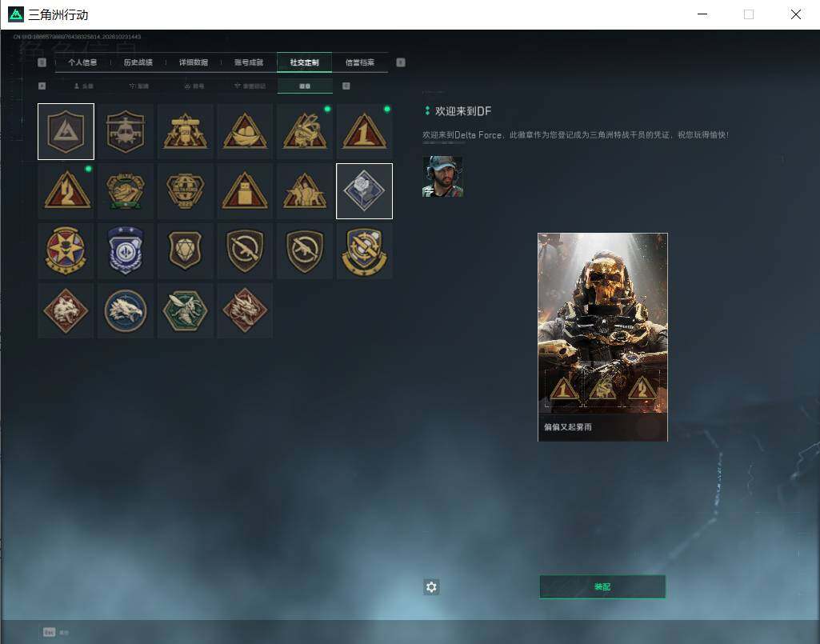This screenshot has height=644, width=820.
Task: Go to the 信誉档案 tab
Action: (x=360, y=62)
